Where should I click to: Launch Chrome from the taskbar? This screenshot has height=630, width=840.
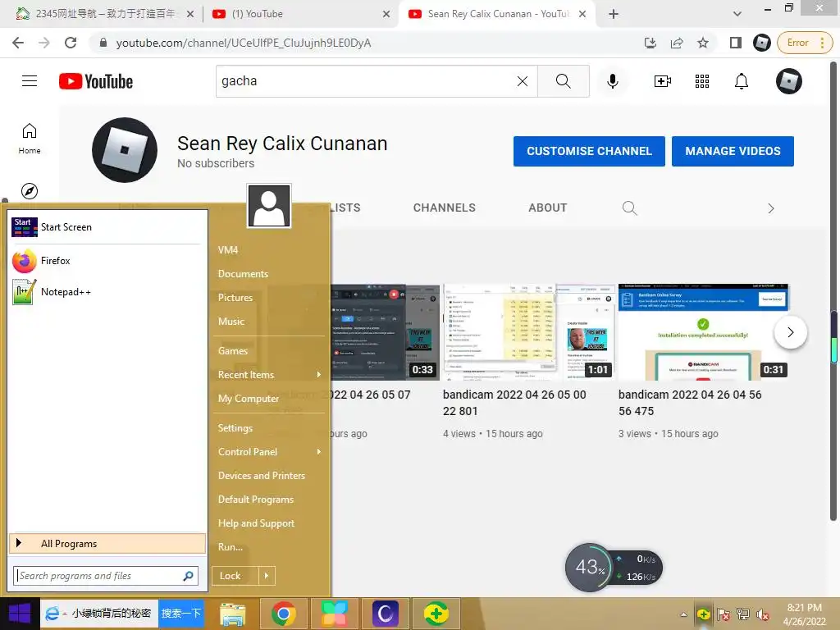[283, 614]
